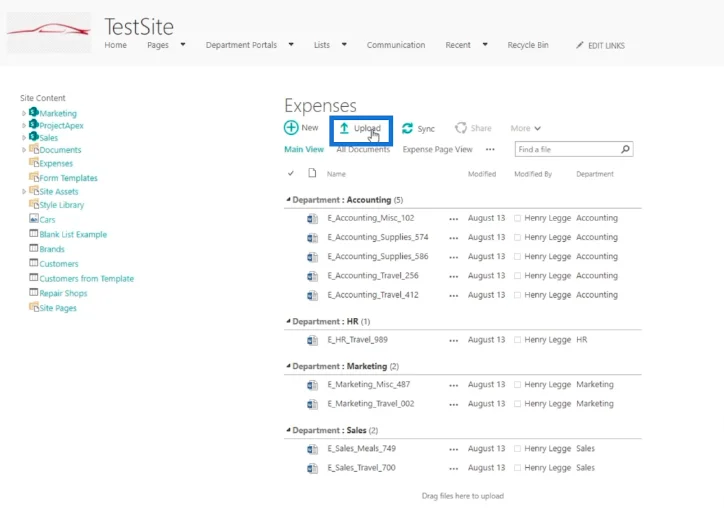The width and height of the screenshot is (724, 526).
Task: Click the New plus icon
Action: coord(291,127)
